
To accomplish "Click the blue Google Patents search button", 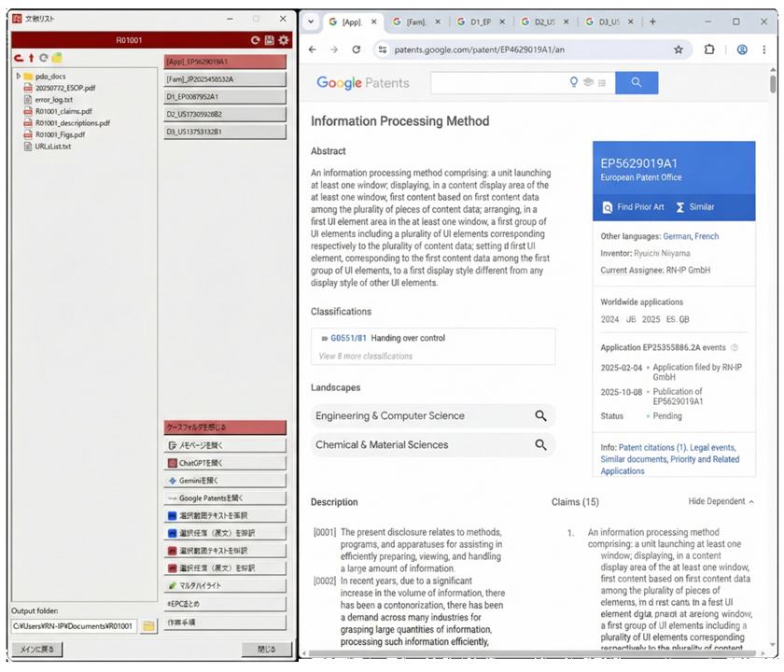I will pos(637,83).
